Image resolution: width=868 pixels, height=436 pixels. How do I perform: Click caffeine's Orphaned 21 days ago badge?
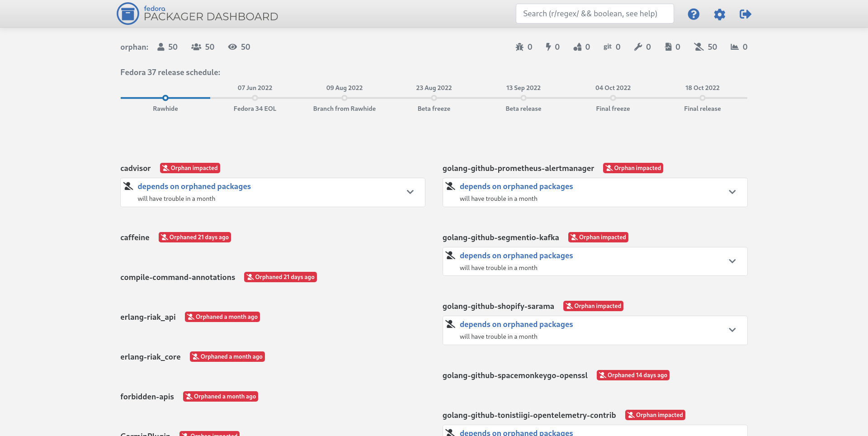[195, 237]
